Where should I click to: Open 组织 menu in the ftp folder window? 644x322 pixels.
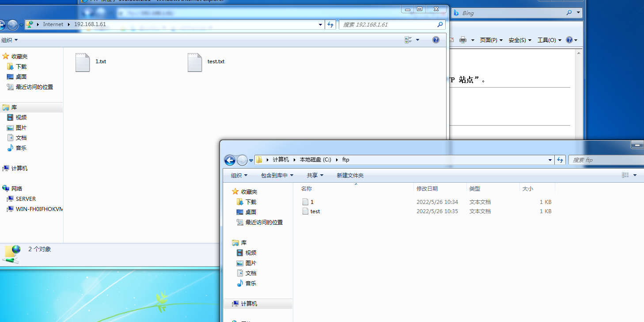pyautogui.click(x=239, y=175)
